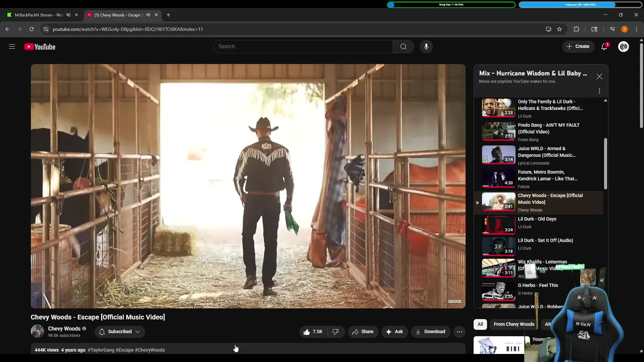Click the Download button
Viewport: 644px width, 362px height.
tap(430, 331)
